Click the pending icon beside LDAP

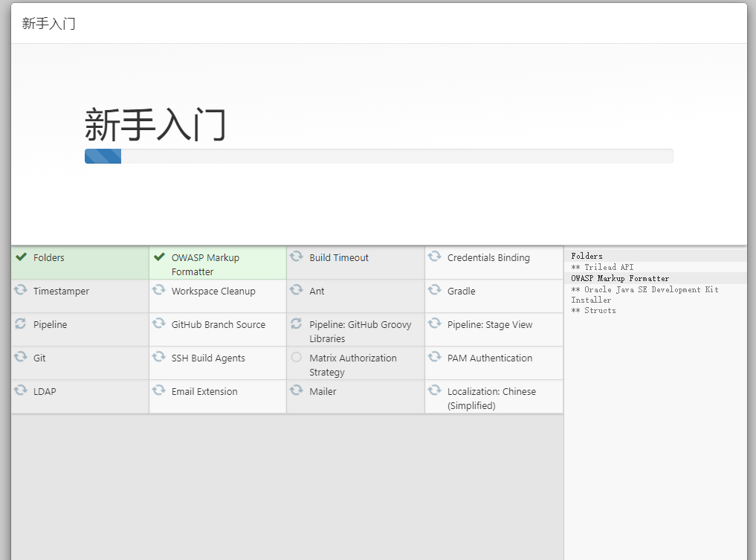pyautogui.click(x=21, y=390)
